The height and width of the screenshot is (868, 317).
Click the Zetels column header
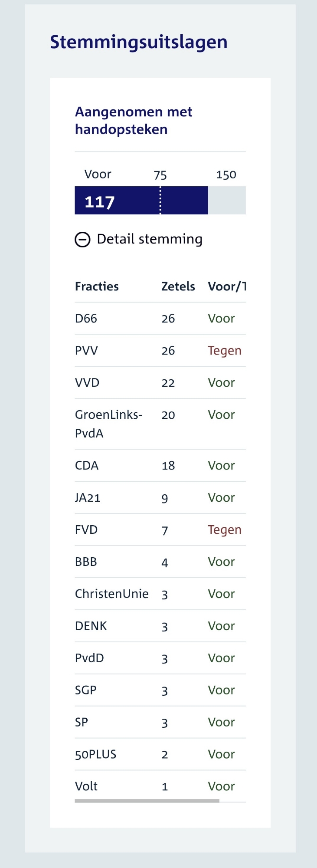pyautogui.click(x=178, y=286)
